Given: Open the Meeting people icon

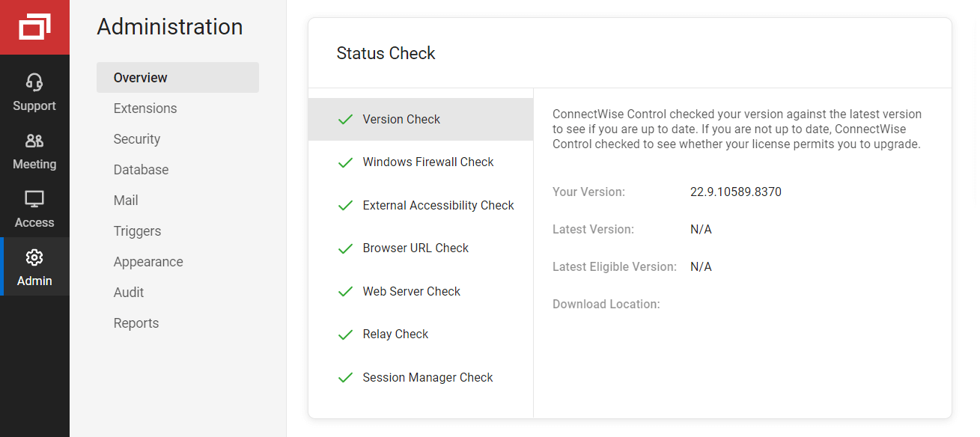Looking at the screenshot, I should point(34,141).
